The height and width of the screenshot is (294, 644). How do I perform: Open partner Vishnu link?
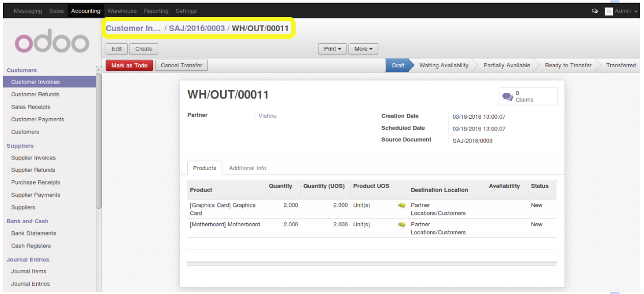tap(267, 116)
